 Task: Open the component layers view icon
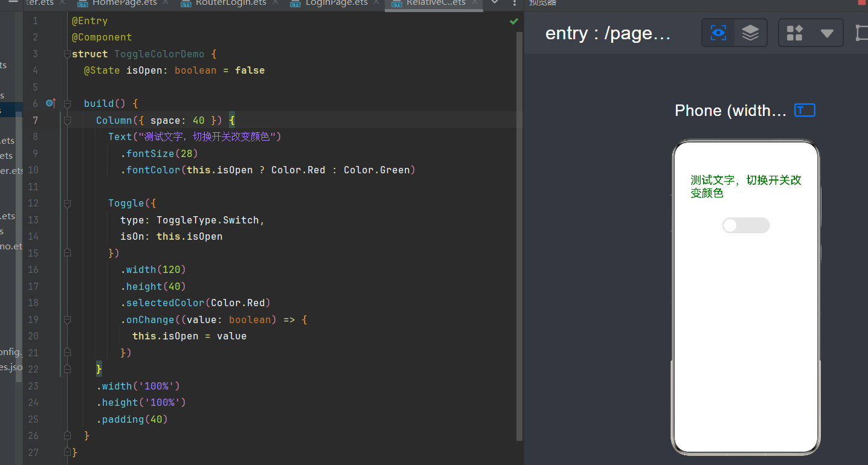[x=750, y=33]
